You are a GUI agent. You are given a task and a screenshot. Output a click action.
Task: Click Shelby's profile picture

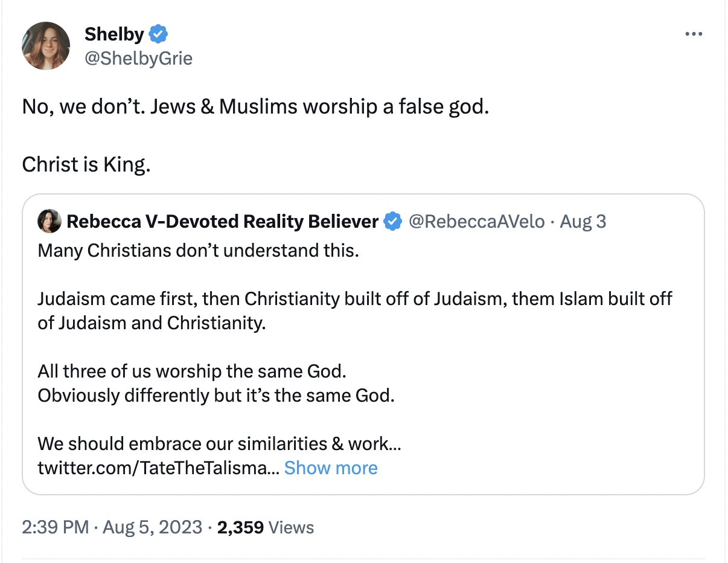pyautogui.click(x=46, y=45)
